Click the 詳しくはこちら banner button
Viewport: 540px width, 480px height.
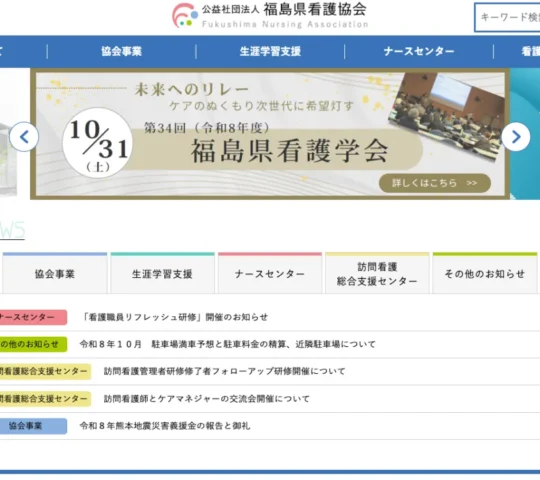pyautogui.click(x=435, y=183)
